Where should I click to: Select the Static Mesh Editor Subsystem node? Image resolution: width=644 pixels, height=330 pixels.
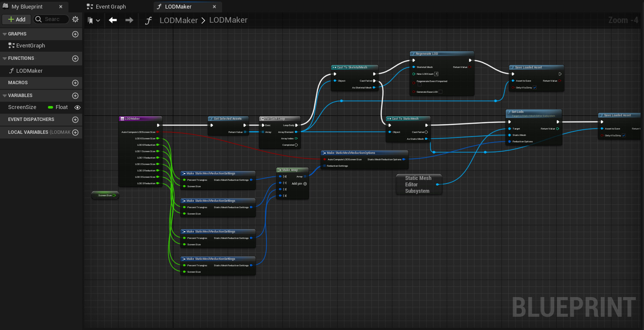tap(419, 184)
